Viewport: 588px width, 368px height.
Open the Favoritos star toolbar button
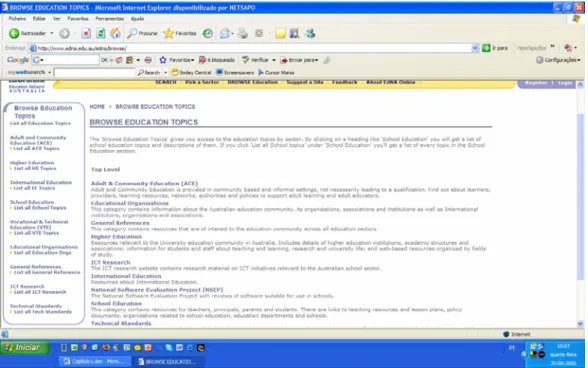(180, 33)
